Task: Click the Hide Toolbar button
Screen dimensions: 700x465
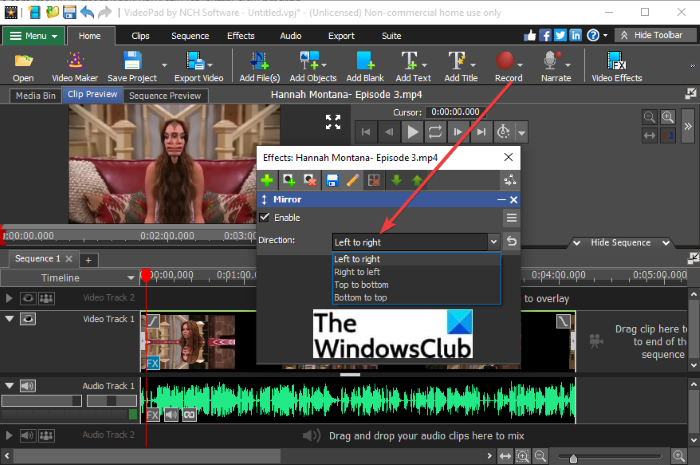Action: coord(650,35)
